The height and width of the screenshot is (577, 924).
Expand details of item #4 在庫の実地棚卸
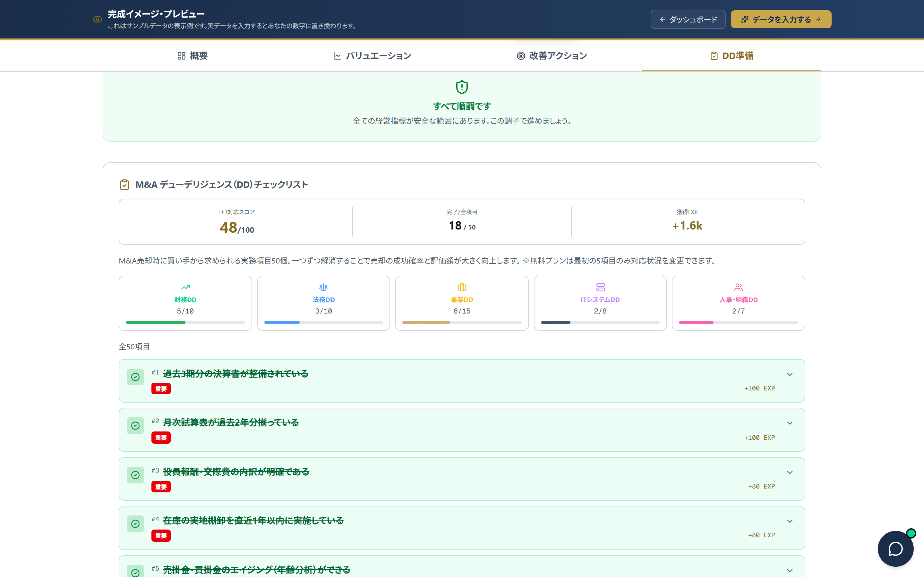click(790, 521)
